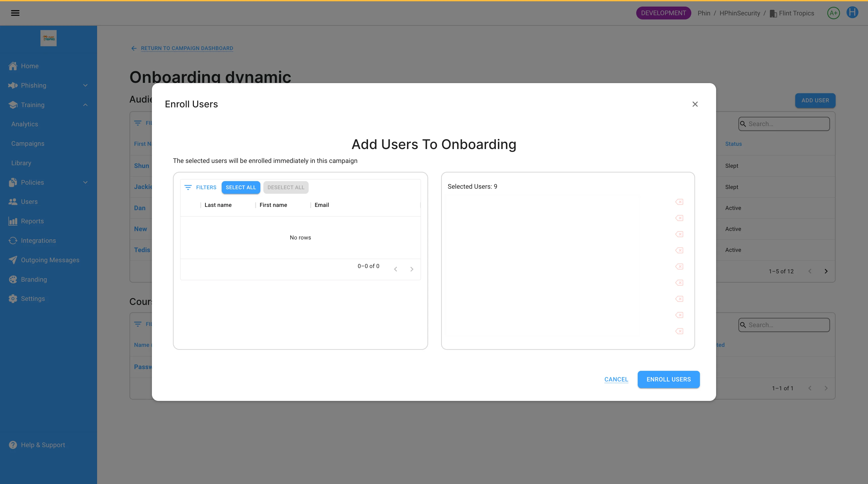868x484 pixels.
Task: Open Outgoing Messages in the sidebar
Action: click(x=50, y=260)
